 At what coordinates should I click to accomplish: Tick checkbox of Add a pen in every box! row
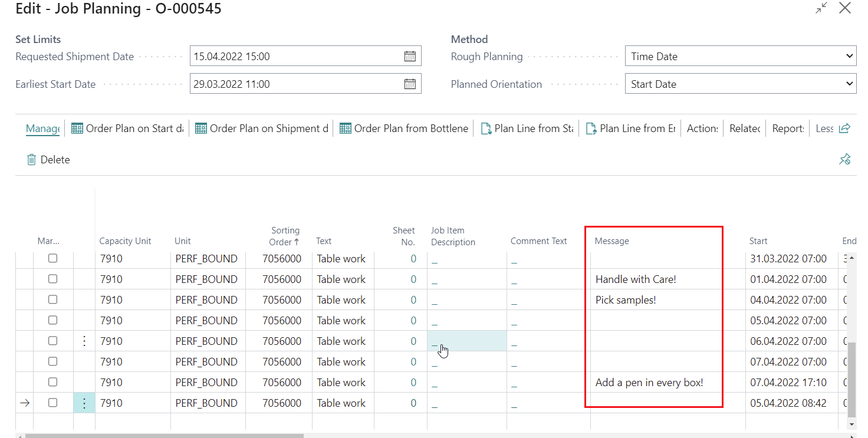[52, 382]
